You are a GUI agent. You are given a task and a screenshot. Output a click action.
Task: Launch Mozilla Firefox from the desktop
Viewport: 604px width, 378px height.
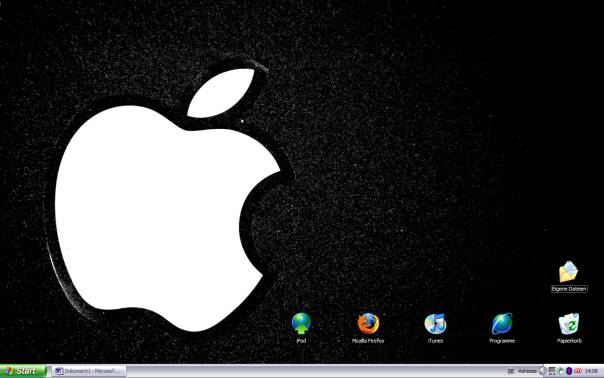pos(368,323)
